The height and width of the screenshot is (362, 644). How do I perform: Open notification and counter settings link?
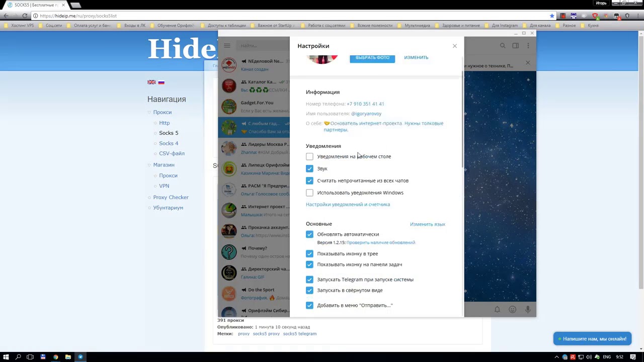point(348,205)
